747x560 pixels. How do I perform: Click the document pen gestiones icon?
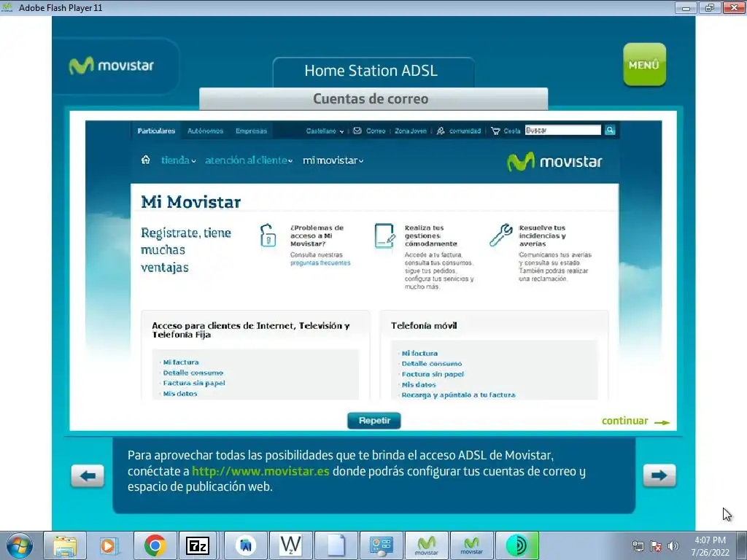coord(384,236)
